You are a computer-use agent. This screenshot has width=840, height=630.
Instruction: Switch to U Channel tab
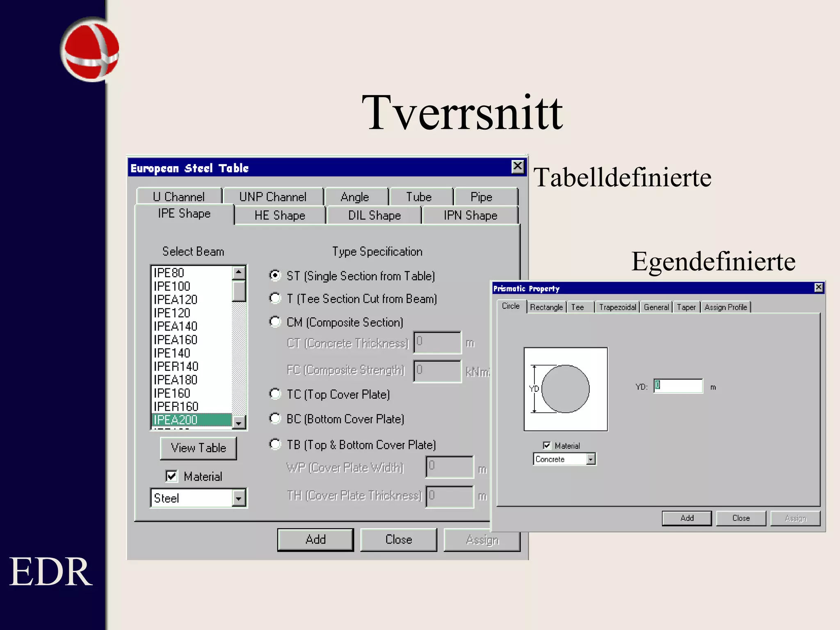[x=179, y=197]
